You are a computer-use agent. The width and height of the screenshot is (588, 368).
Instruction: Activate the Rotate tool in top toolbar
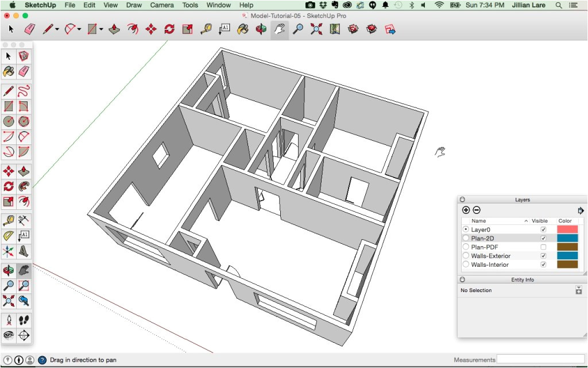point(169,29)
